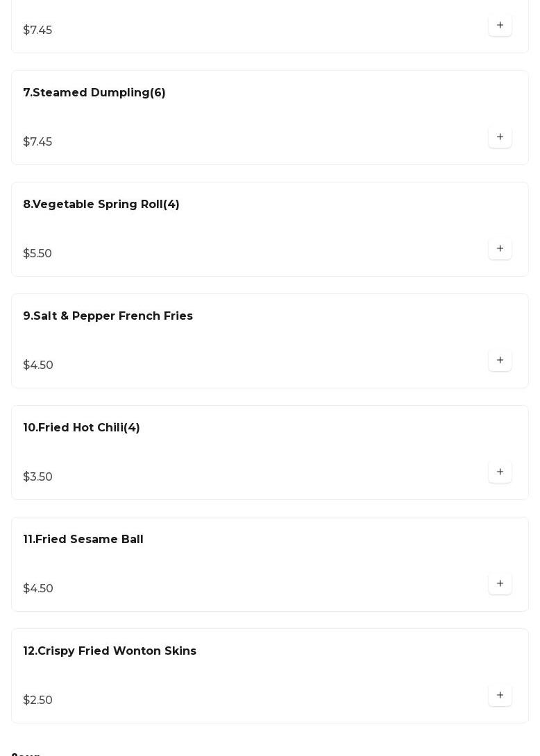This screenshot has height=756, width=540.
Task: Add Crispy Fried Wonton Skins plus icon
Action: click(500, 696)
